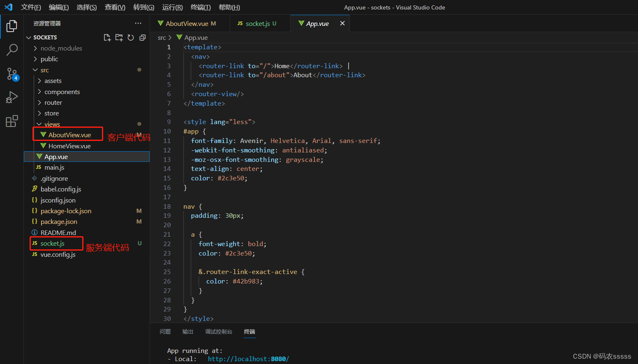638x364 pixels.
Task: Open the http://localhost:8080/ terminal link
Action: coord(248,359)
